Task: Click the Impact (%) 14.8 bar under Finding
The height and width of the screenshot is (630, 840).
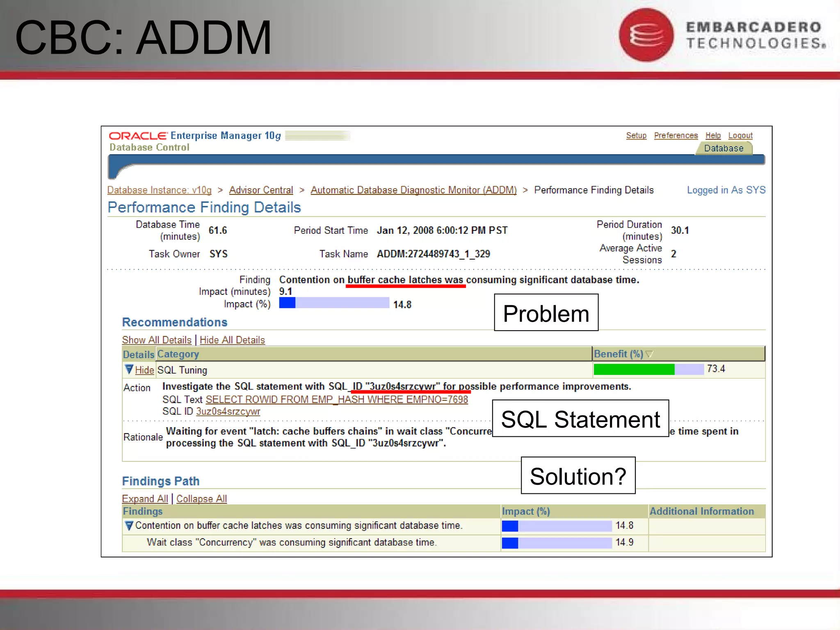Action: (334, 303)
